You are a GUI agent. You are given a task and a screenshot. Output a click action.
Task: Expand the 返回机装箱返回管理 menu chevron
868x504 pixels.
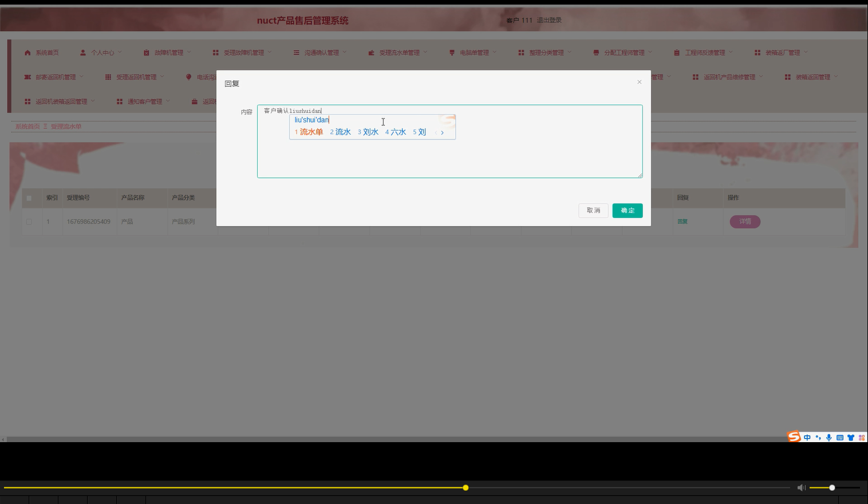93,101
